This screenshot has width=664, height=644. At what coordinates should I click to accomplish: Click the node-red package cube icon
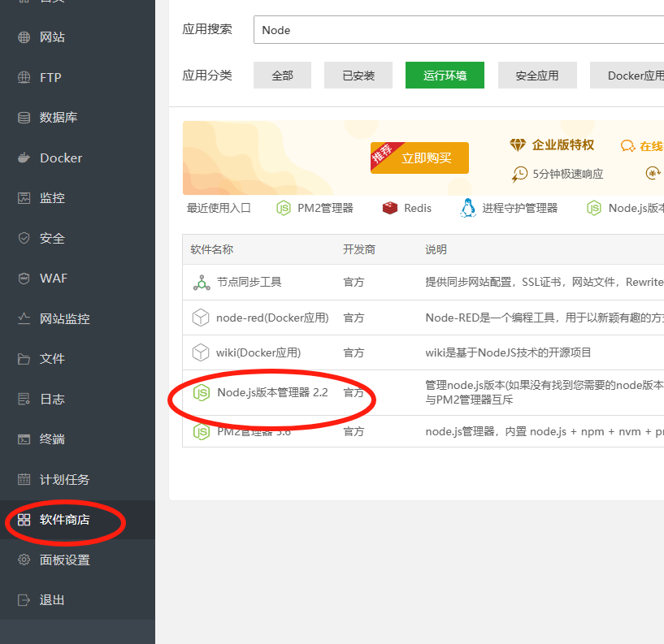201,318
